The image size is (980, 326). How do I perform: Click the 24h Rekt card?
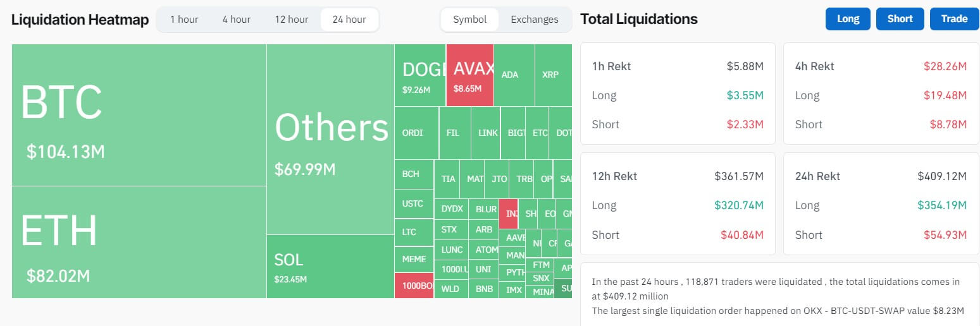point(881,203)
